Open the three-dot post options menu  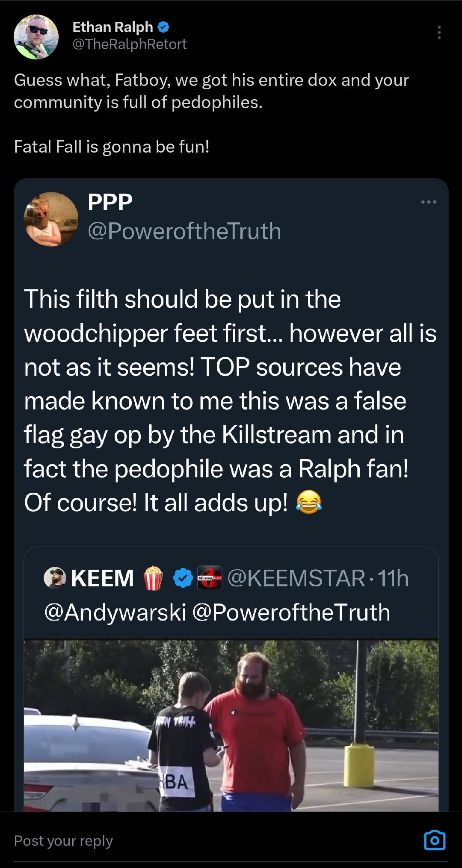439,32
